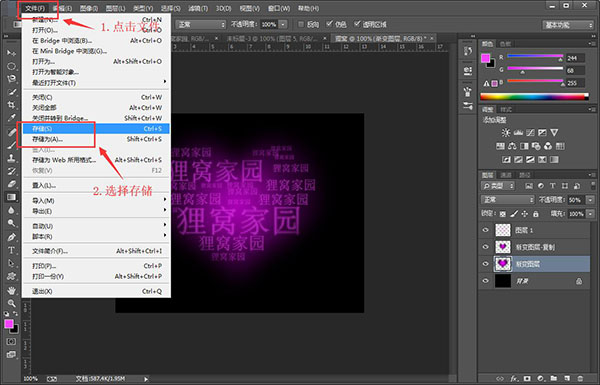The width and height of the screenshot is (600, 385).
Task: Delete layer using the trash icon
Action: 580,378
